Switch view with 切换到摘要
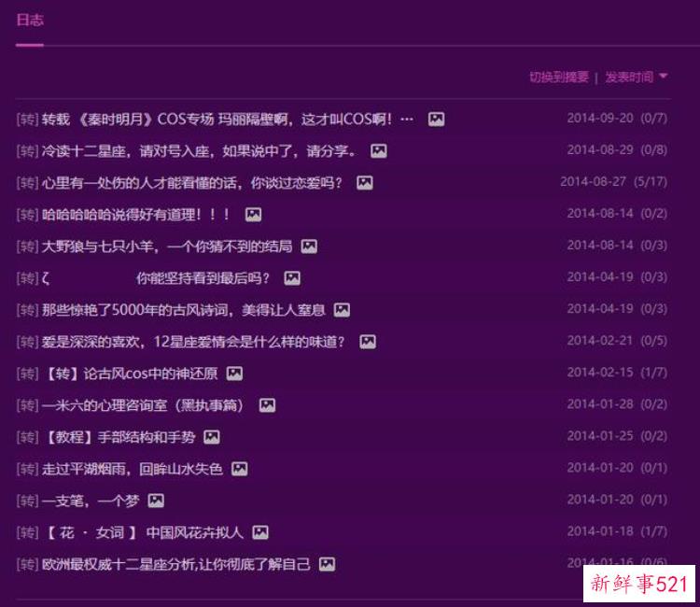 pyautogui.click(x=558, y=78)
